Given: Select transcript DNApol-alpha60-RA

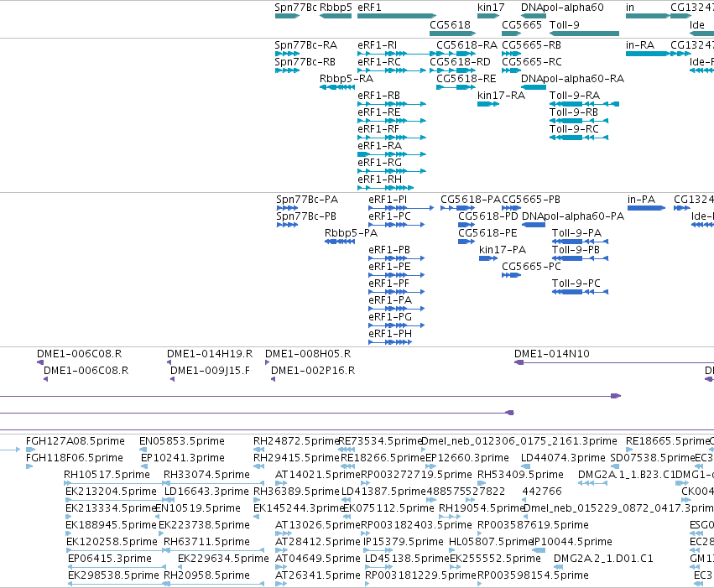Looking at the screenshot, I should pyautogui.click(x=572, y=79).
